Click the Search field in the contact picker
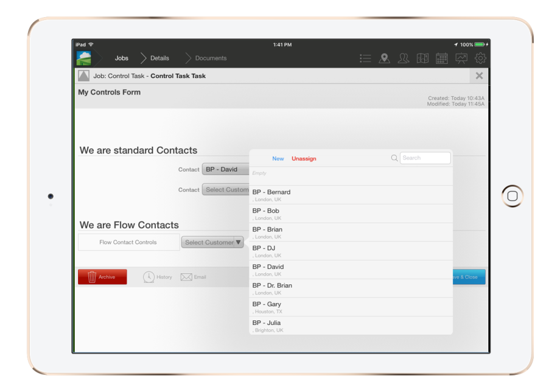Viewport: 560px width, 392px height. 425,158
